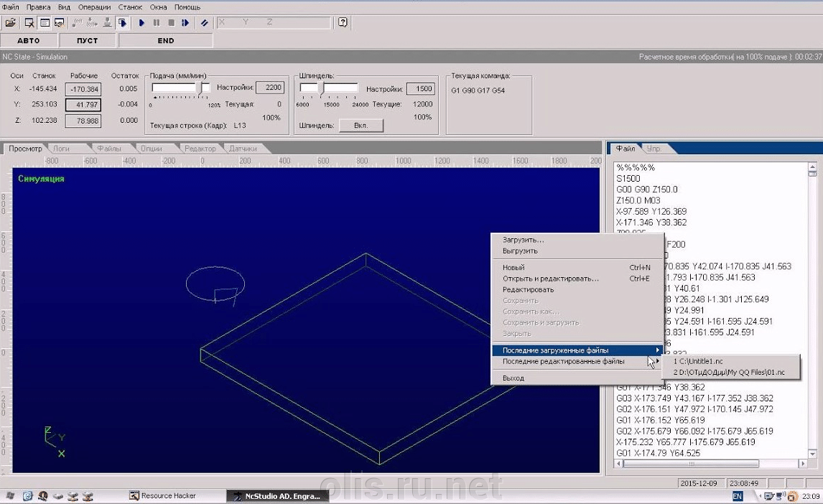Select the Загрузить... menu entry
The height and width of the screenshot is (504, 823).
tap(524, 240)
